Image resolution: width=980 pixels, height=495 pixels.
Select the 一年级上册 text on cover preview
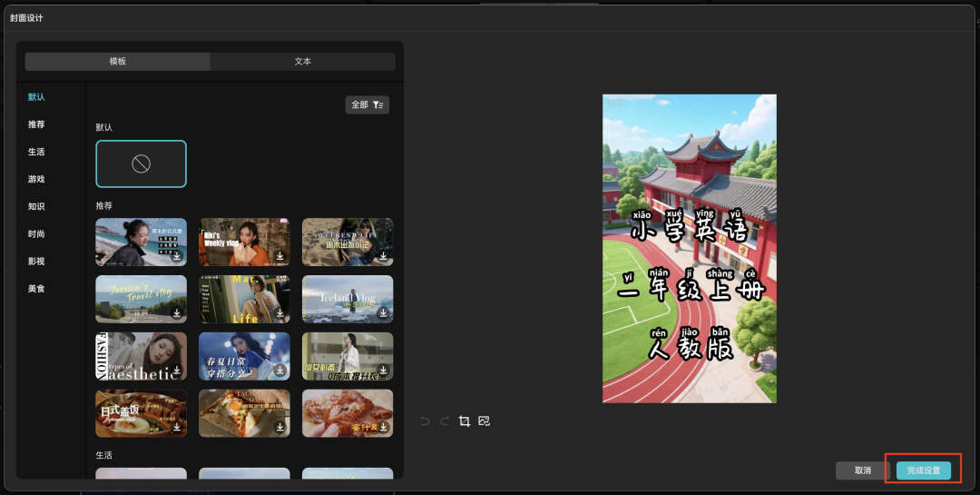(x=690, y=285)
